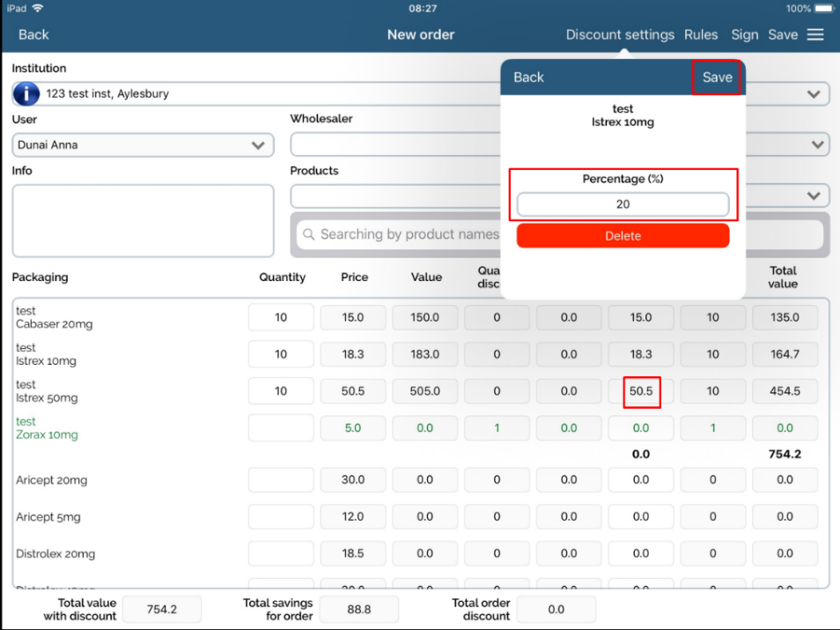This screenshot has height=630, width=840.
Task: Tap Save in the top navigation bar
Action: (783, 34)
